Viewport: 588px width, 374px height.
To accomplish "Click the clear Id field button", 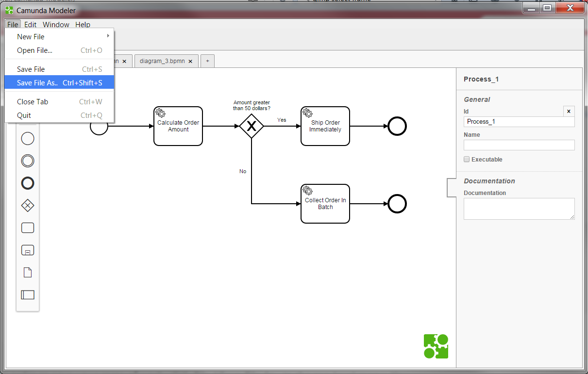I will tap(569, 111).
